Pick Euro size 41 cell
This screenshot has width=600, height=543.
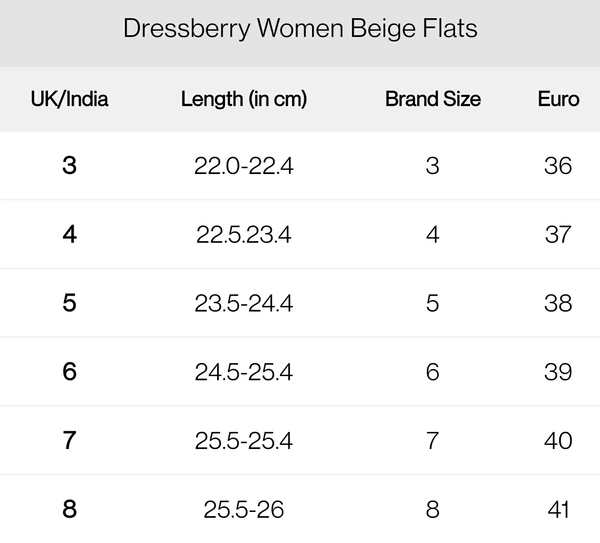click(x=558, y=510)
